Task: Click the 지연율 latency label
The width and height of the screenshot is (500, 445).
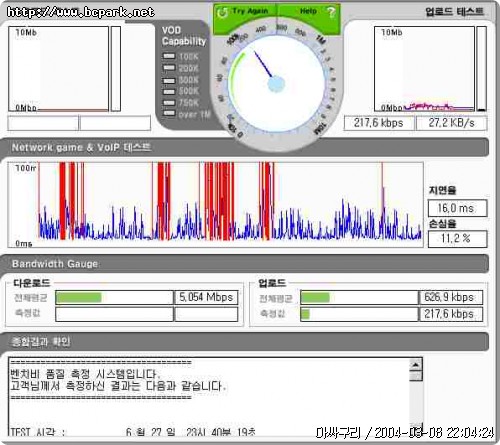Action: point(442,190)
